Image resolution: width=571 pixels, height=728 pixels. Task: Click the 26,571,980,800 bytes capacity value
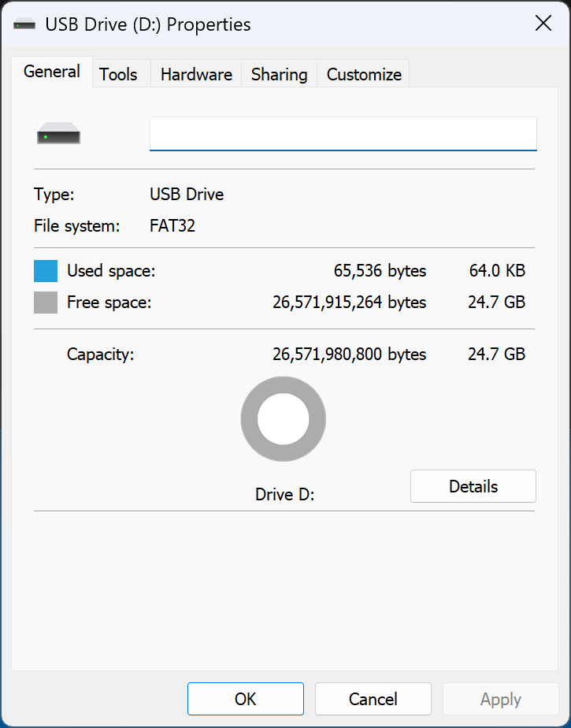tap(349, 355)
